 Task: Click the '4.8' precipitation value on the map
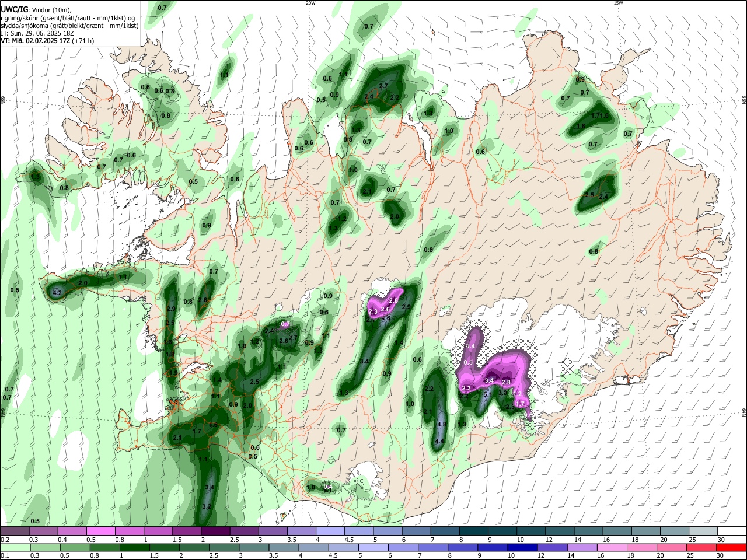click(x=441, y=425)
